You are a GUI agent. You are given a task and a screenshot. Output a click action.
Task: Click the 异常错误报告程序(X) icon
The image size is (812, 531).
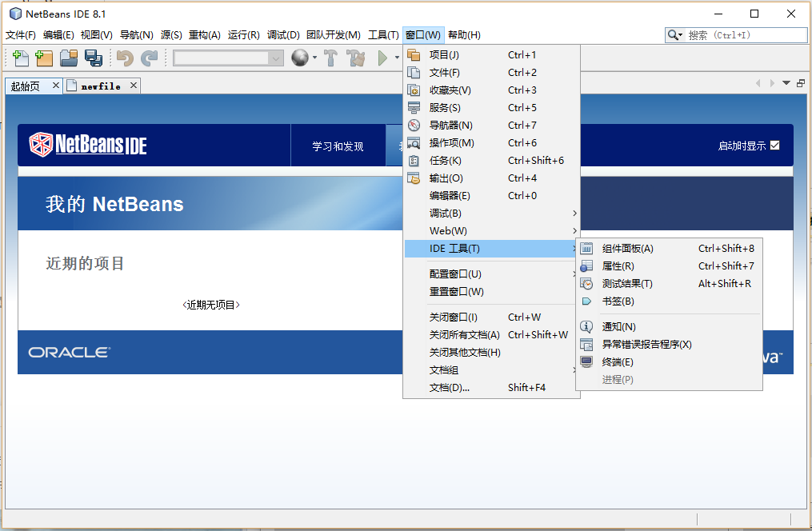coord(586,344)
